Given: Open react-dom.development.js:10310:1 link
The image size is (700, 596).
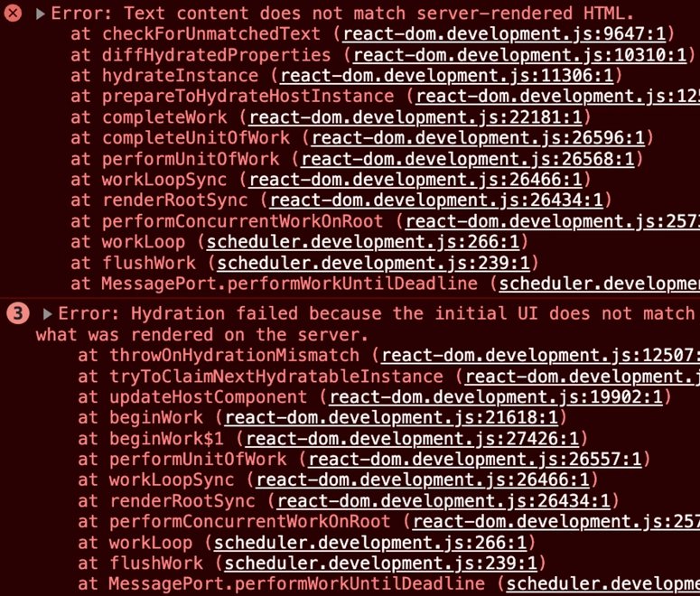Looking at the screenshot, I should 519,55.
